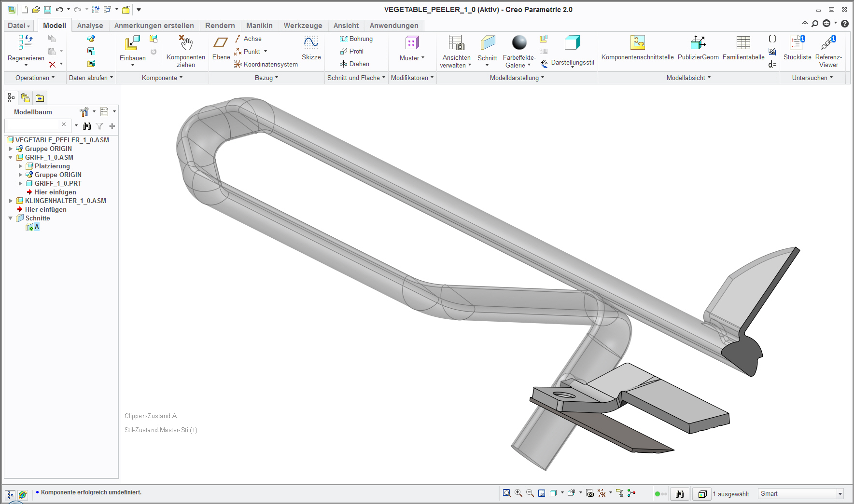Image resolution: width=854 pixels, height=504 pixels.
Task: Expand the Bezug group dropdown
Action: [x=266, y=78]
